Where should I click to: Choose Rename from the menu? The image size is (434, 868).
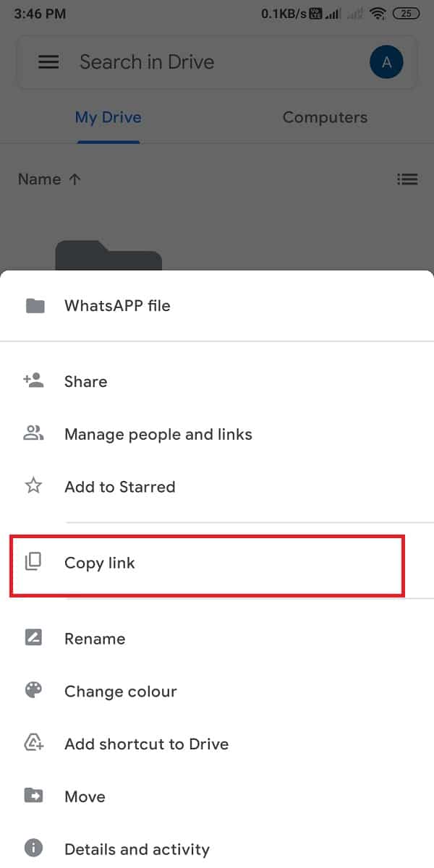coord(95,639)
